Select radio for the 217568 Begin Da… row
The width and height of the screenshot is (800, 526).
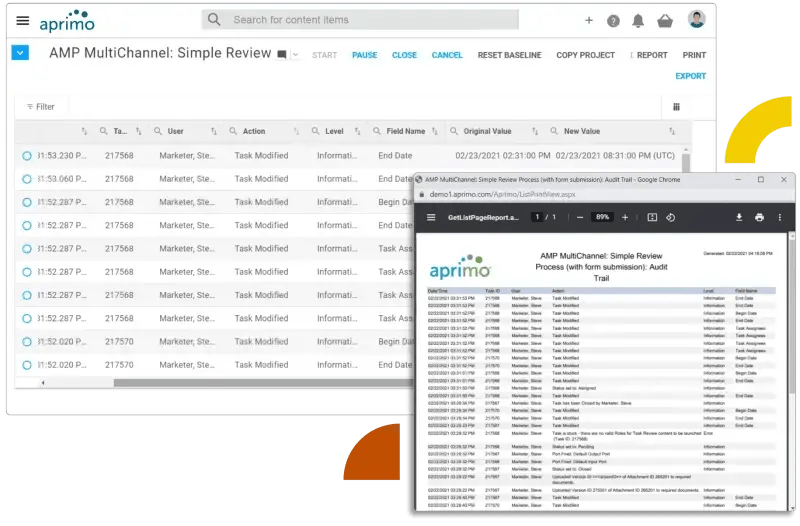[27, 202]
